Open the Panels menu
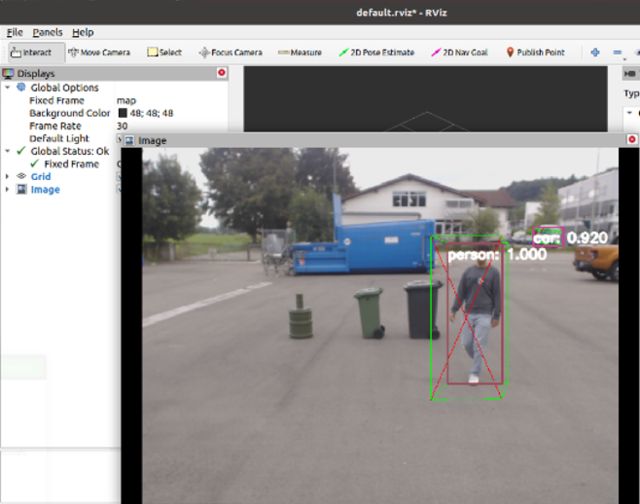Viewport: 640px width, 504px height. coord(47,32)
